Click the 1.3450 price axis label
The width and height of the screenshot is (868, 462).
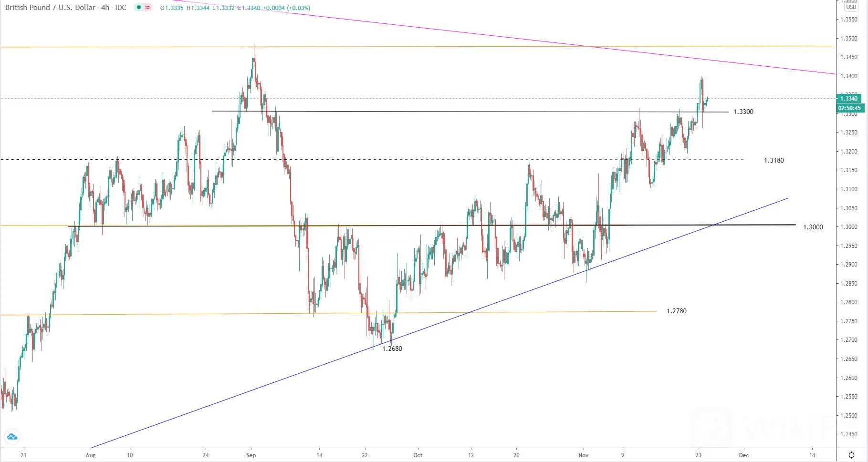pos(849,57)
